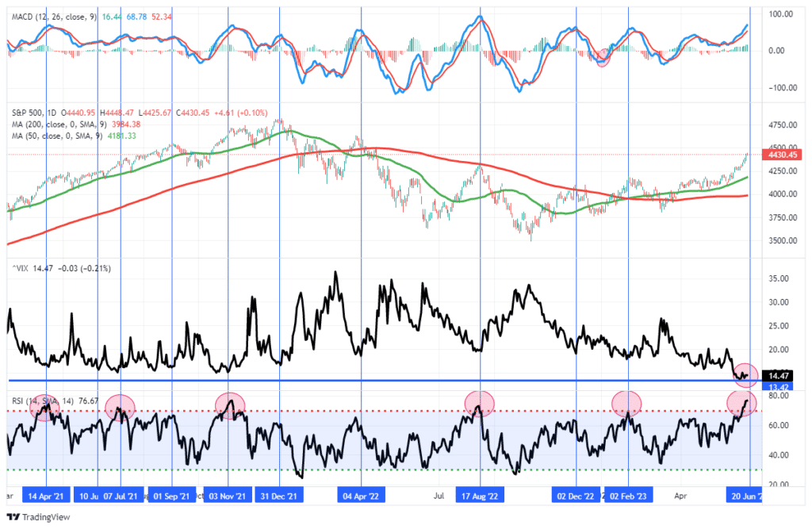Select the 07 Jul '21 date marker
812x529 pixels.
pyautogui.click(x=121, y=496)
